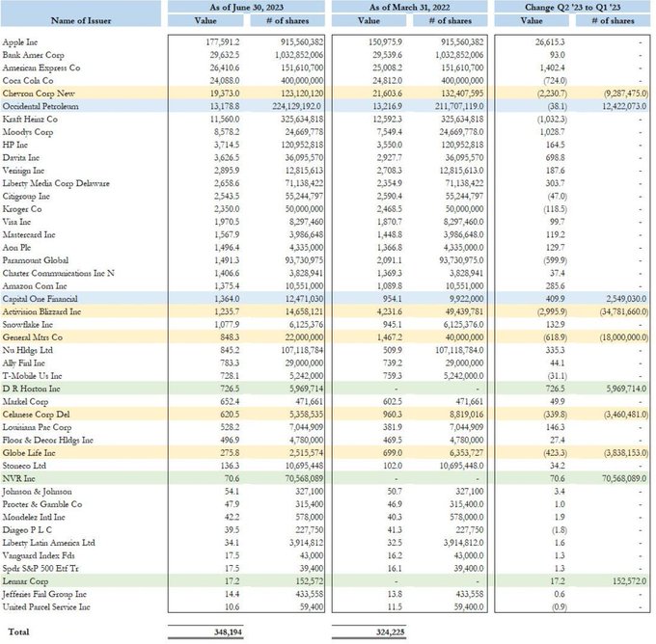The width and height of the screenshot is (656, 644).
Task: Click the 'Celanese Corp Del' row label
Action: [x=37, y=415]
